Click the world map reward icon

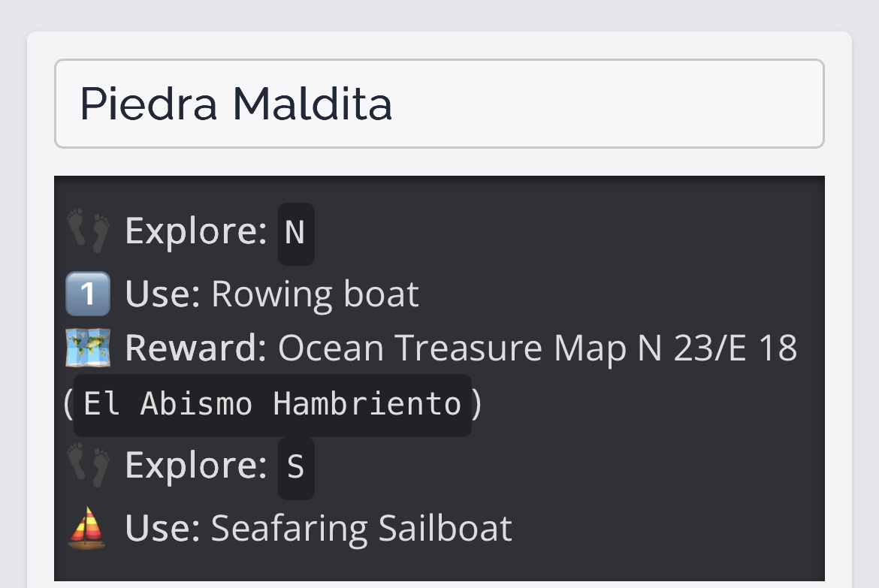tap(88, 348)
